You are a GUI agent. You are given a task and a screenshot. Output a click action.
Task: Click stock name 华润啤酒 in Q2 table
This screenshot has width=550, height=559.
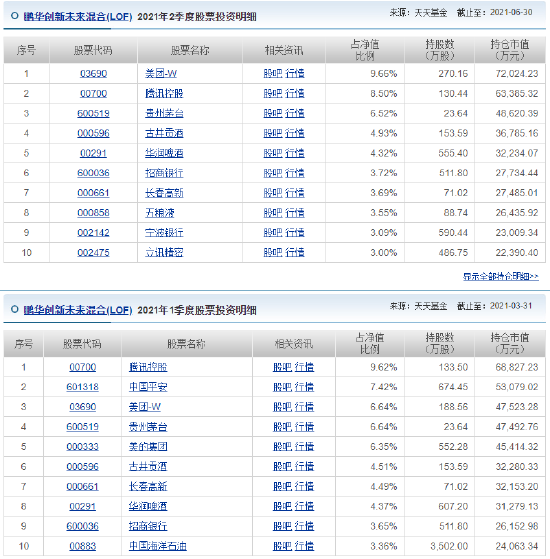[164, 153]
